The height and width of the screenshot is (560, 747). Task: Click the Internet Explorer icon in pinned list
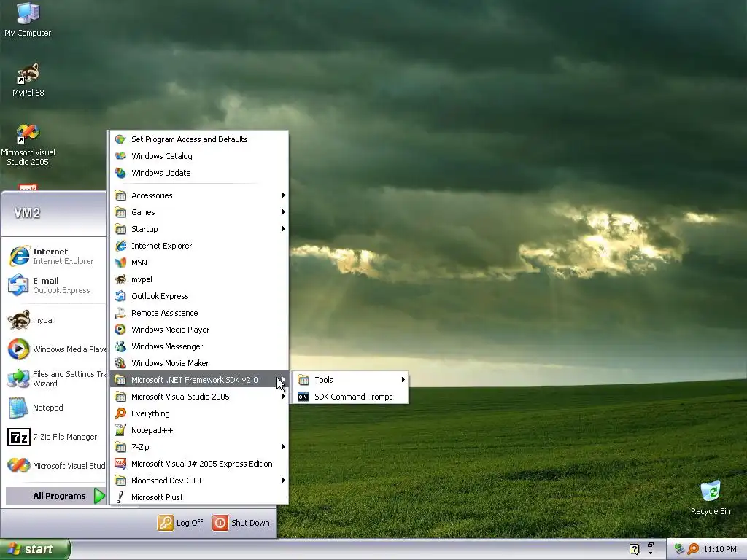[x=19, y=256]
